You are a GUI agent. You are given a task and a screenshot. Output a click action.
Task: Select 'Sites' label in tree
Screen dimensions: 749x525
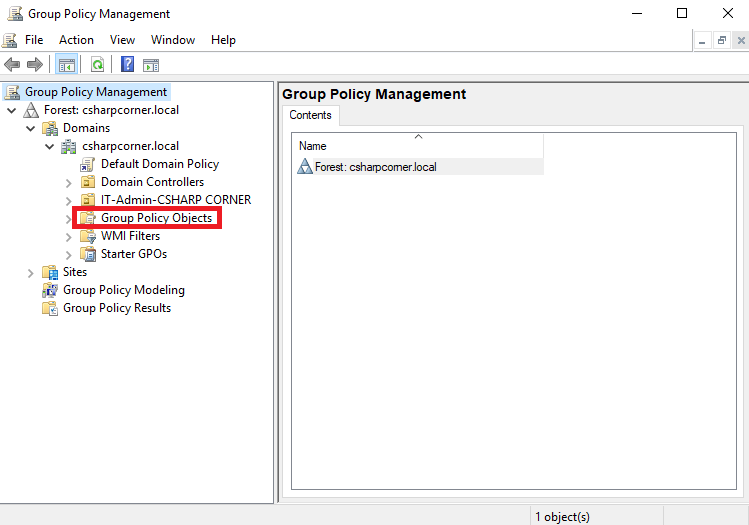pyautogui.click(x=75, y=272)
